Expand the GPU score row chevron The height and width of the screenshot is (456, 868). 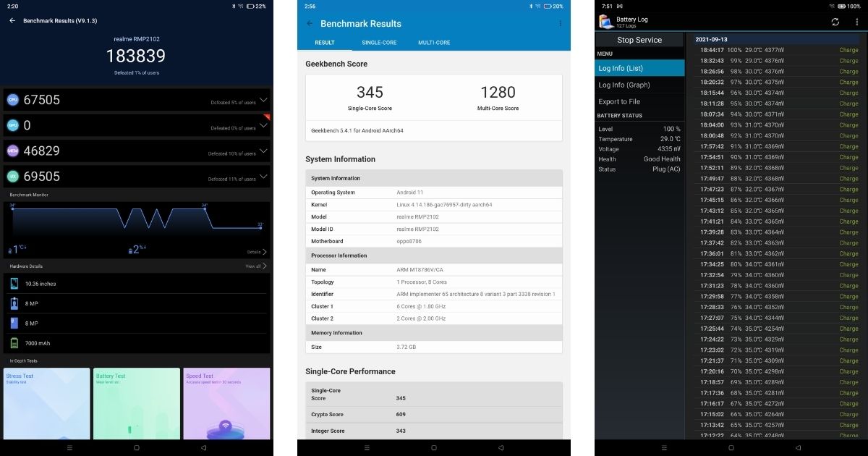(x=263, y=125)
